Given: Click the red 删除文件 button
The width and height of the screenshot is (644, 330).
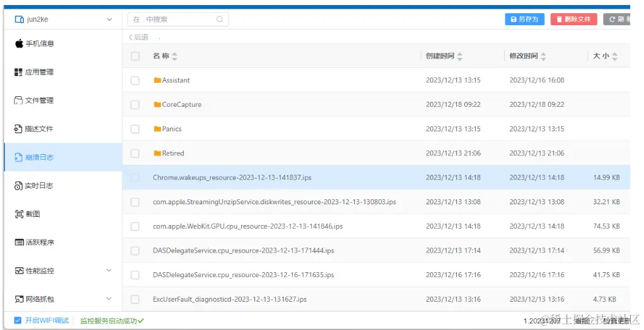Looking at the screenshot, I should 574,19.
